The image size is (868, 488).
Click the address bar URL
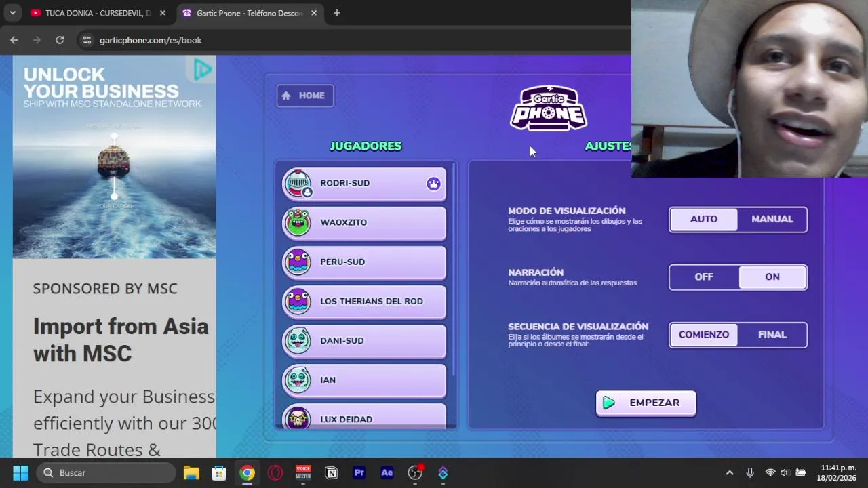pos(151,40)
